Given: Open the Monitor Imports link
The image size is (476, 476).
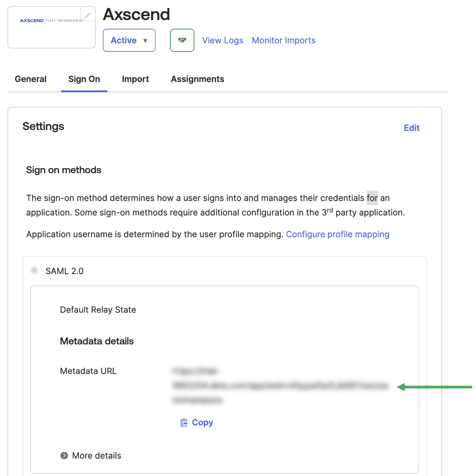Looking at the screenshot, I should pos(284,40).
